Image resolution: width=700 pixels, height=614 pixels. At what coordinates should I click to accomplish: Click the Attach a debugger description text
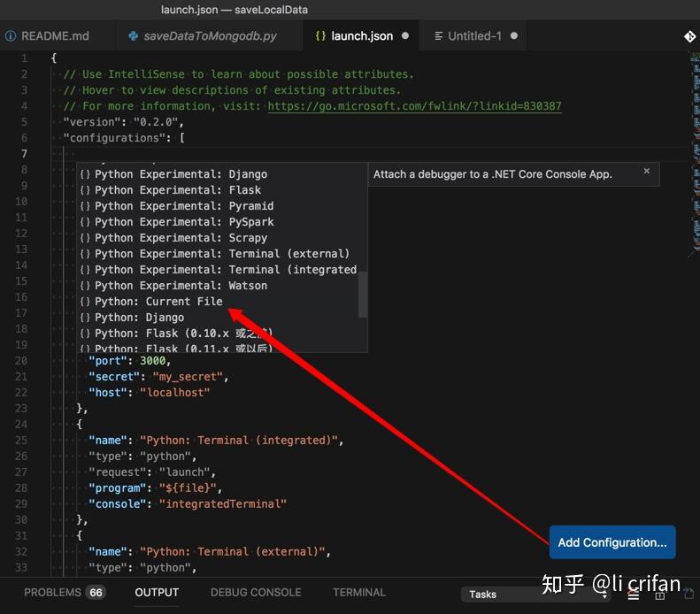492,174
